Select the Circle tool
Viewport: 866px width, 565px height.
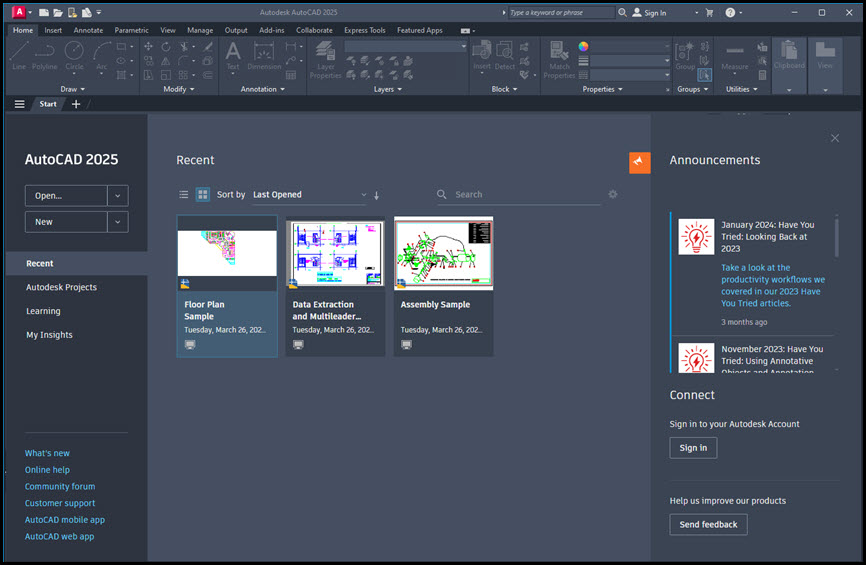pos(74,55)
